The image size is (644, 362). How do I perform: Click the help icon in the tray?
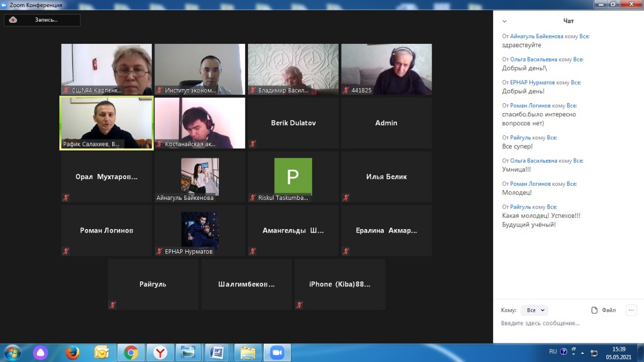pyautogui.click(x=563, y=352)
